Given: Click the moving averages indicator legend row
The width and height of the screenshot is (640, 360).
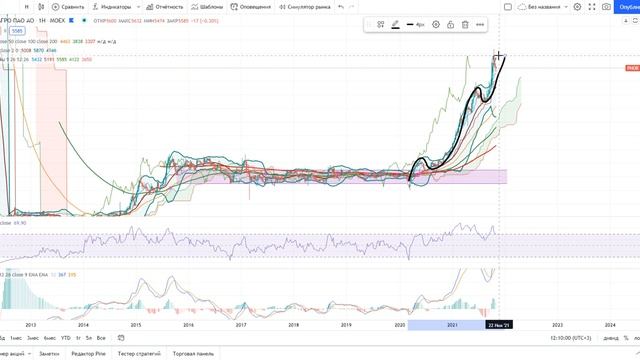Looking at the screenshot, I should [x=58, y=41].
